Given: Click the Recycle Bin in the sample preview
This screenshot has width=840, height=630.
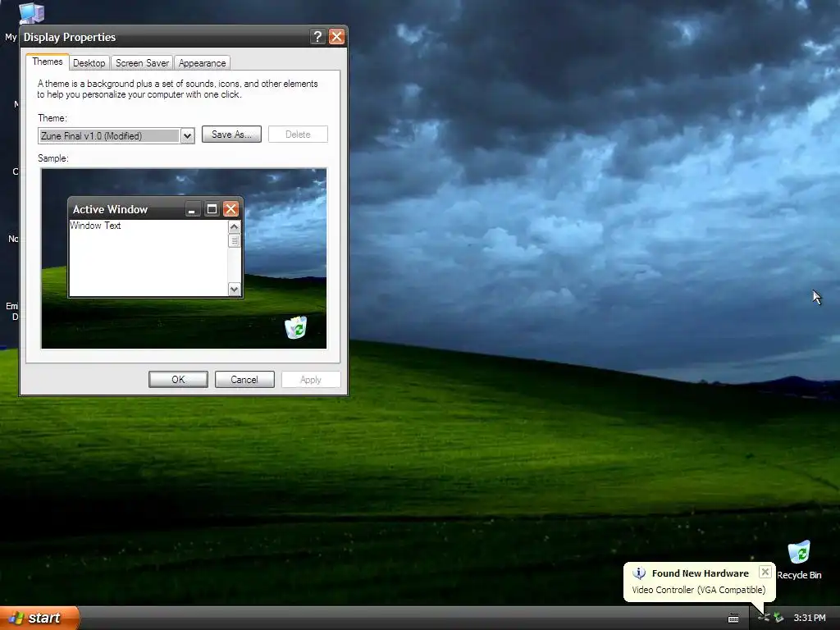Looking at the screenshot, I should tap(295, 327).
